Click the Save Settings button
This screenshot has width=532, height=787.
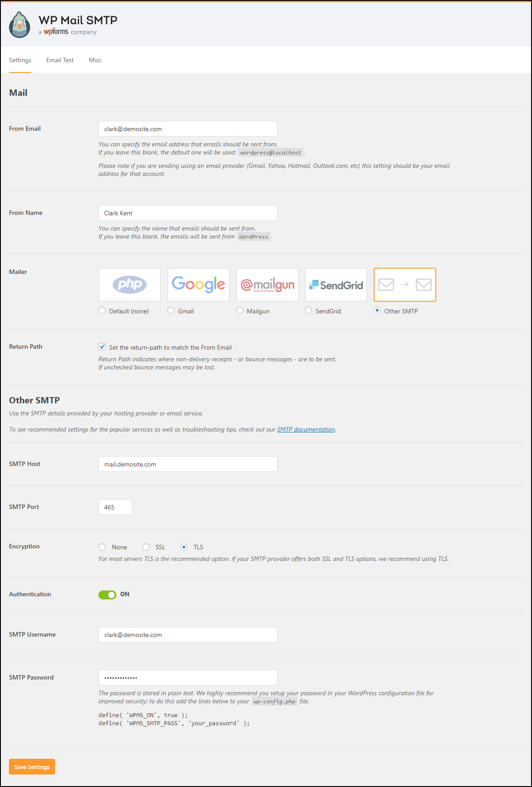click(x=32, y=767)
